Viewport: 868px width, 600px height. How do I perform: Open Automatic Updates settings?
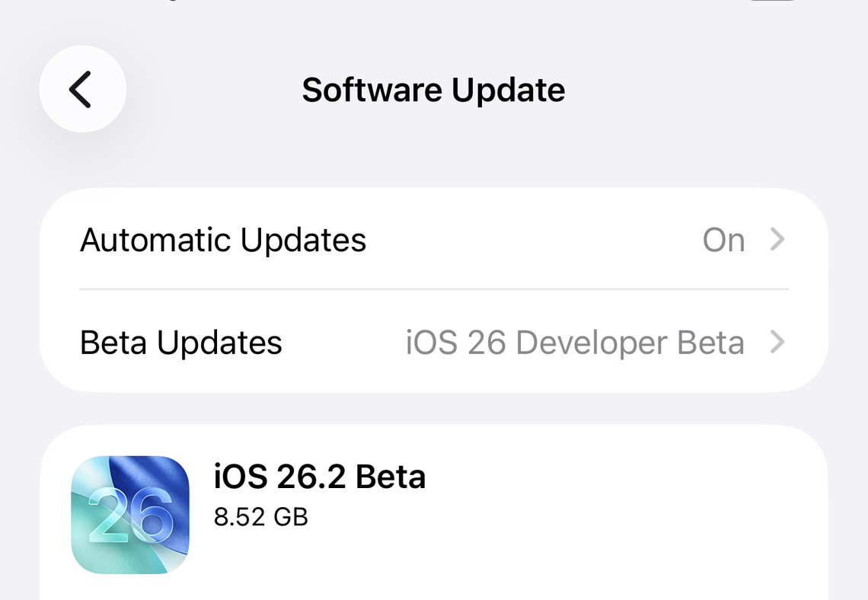(x=224, y=240)
